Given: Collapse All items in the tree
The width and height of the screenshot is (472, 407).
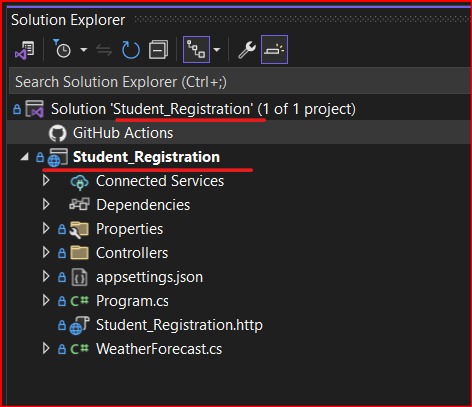Looking at the screenshot, I should pos(158,50).
